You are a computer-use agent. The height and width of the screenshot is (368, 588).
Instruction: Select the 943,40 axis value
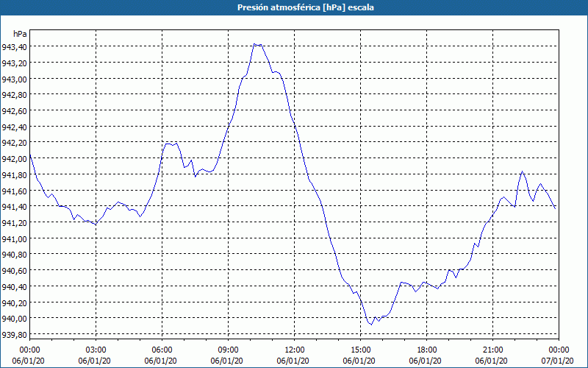click(x=14, y=47)
